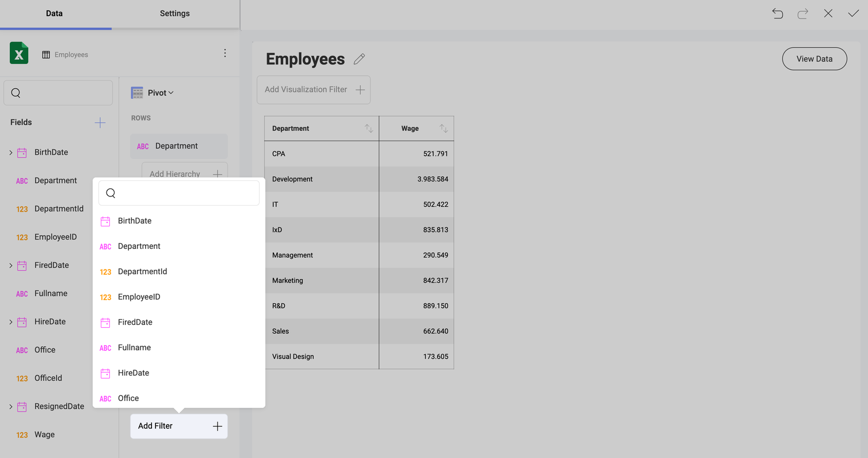Click the 123 icon next to Wage field
The image size is (868, 458).
pos(22,435)
